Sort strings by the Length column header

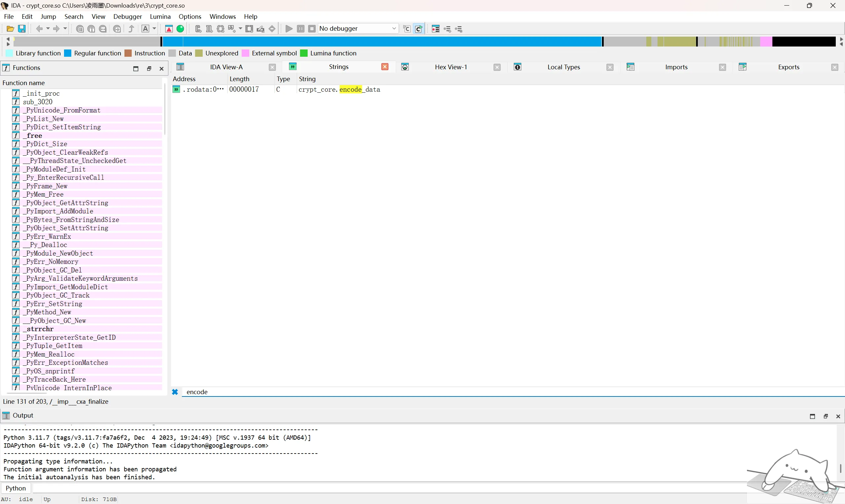[251, 79]
